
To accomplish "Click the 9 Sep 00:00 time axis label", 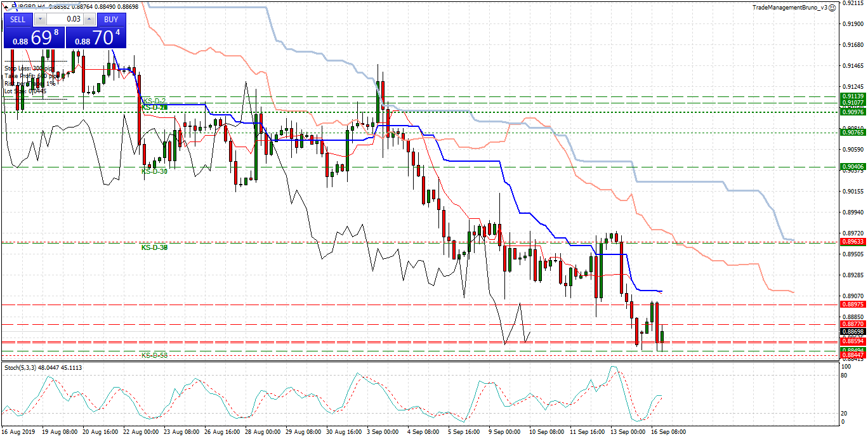I will click(504, 432).
